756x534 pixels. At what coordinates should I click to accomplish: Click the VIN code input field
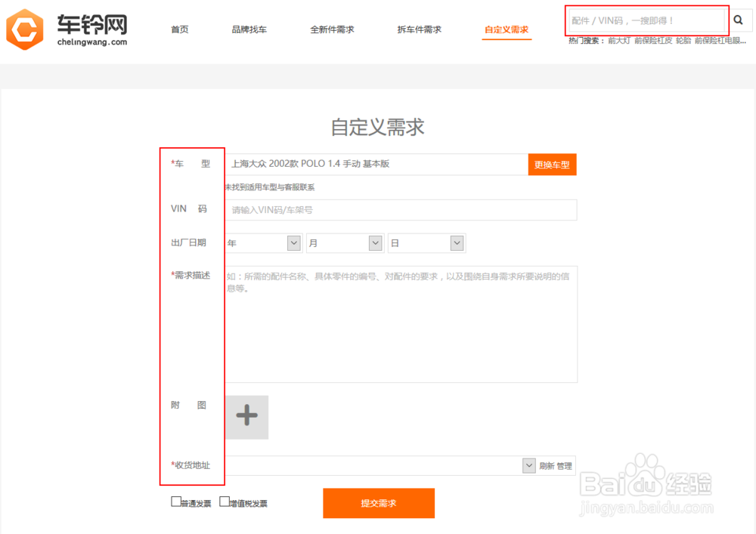click(401, 210)
